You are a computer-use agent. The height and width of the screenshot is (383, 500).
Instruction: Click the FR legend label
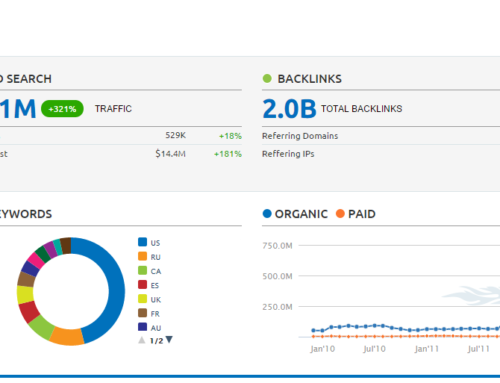155,314
